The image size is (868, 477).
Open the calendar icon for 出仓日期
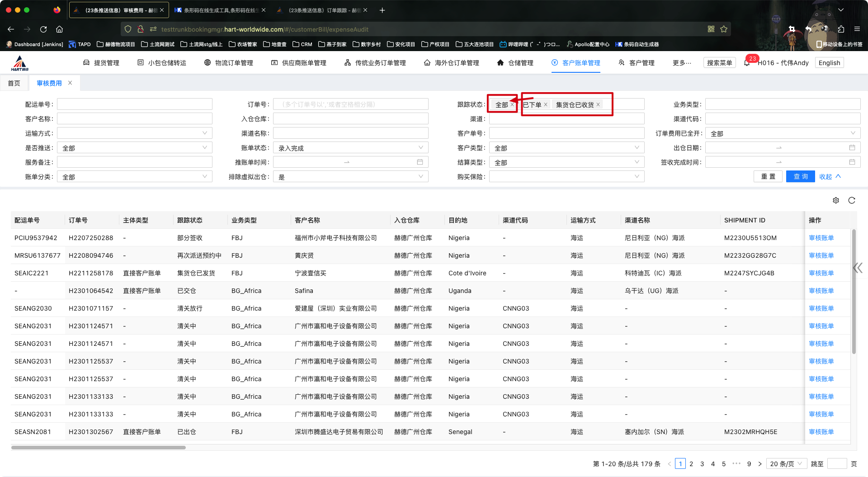[x=852, y=148]
